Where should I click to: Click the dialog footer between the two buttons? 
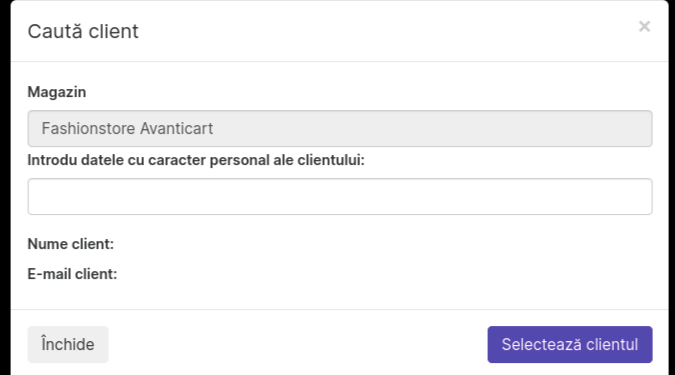point(298,344)
